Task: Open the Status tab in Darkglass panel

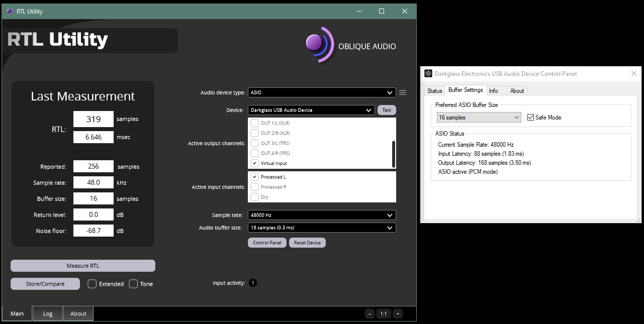Action: click(x=434, y=91)
